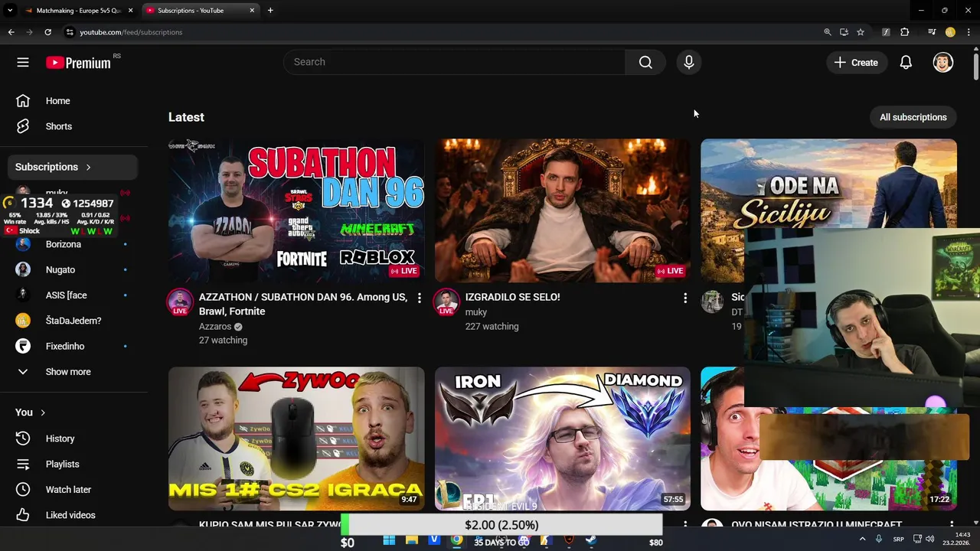The image size is (980, 551).
Task: Open the IZGRADILO SE SELO! live thumbnail
Action: point(563,210)
